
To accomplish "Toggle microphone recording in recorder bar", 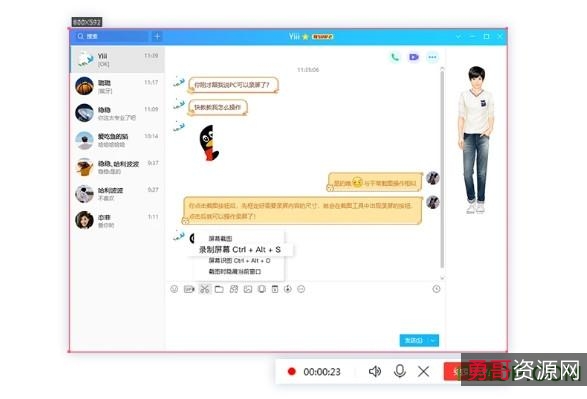I will [x=400, y=371].
